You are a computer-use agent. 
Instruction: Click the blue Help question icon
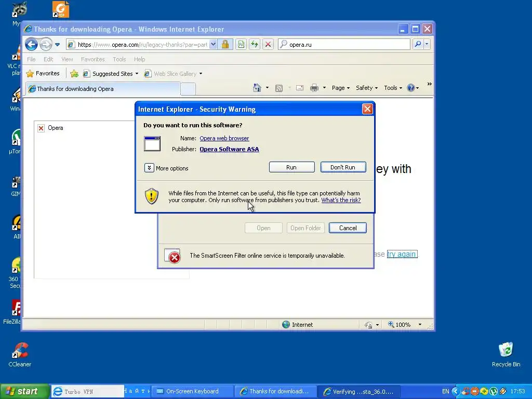(410, 88)
